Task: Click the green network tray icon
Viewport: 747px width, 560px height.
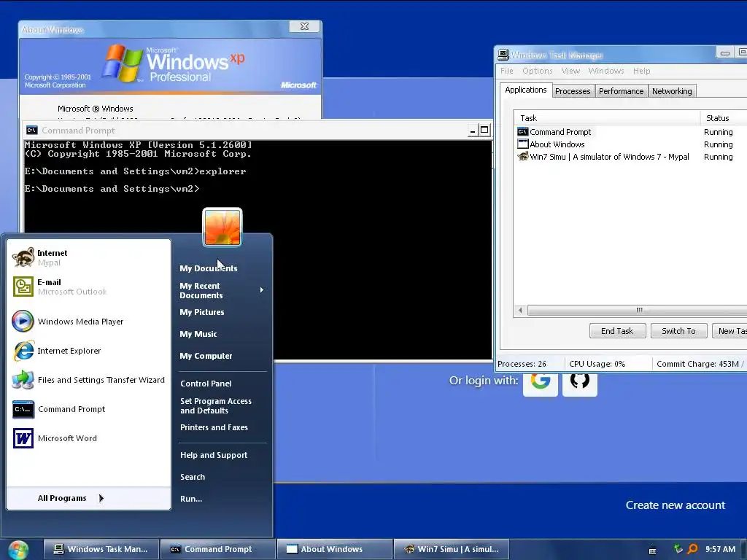Action: (x=678, y=549)
